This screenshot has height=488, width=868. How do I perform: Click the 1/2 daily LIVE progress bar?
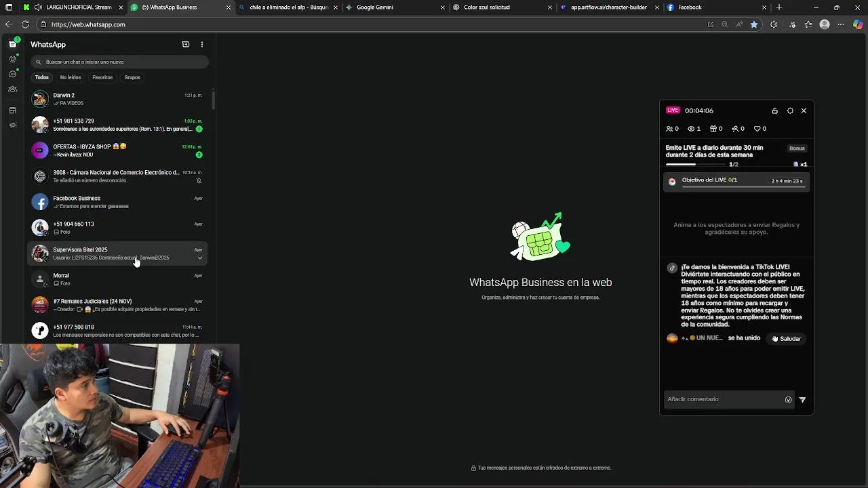694,164
